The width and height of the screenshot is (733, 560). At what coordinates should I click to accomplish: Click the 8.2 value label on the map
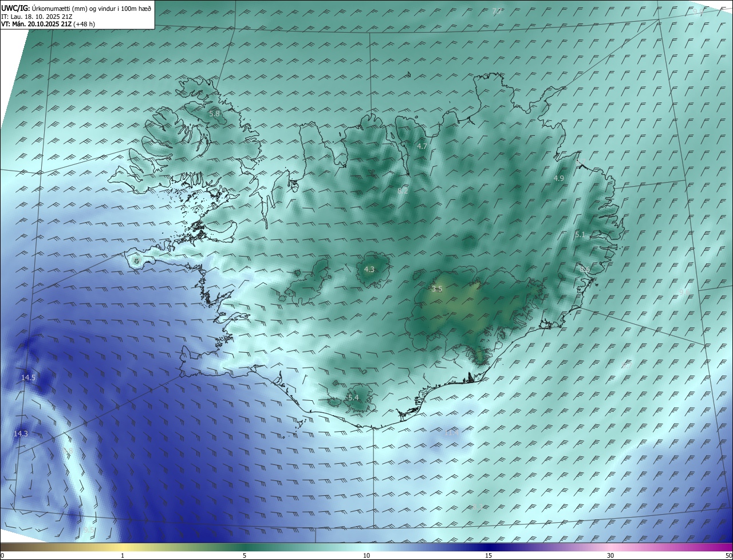[x=403, y=191]
